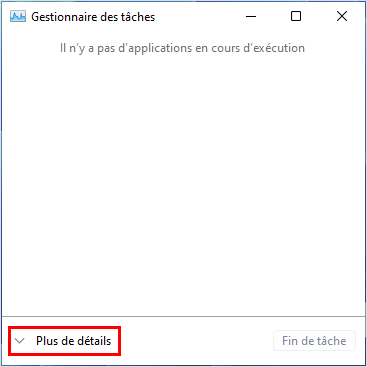End task with the greyed Fin de tâche
This screenshot has height=367, width=367.
(x=314, y=341)
